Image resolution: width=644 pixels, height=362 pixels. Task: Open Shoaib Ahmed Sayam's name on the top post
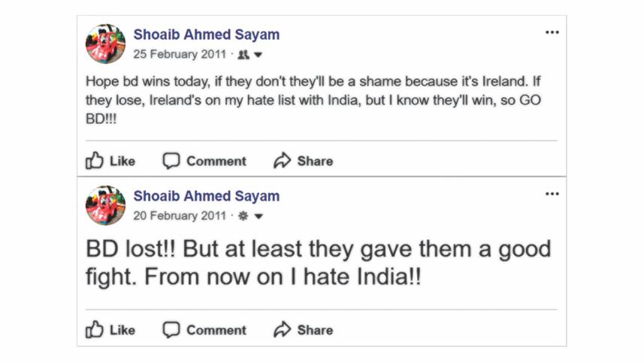(x=206, y=35)
